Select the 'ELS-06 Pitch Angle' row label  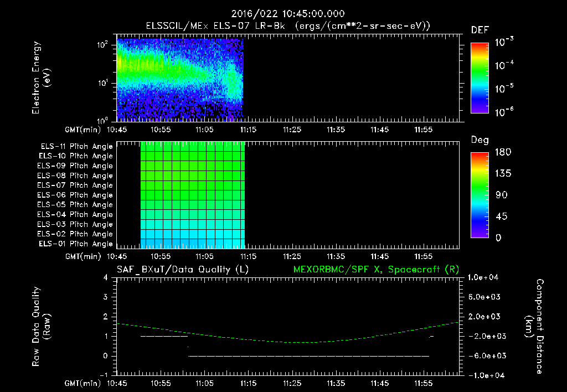75,195
